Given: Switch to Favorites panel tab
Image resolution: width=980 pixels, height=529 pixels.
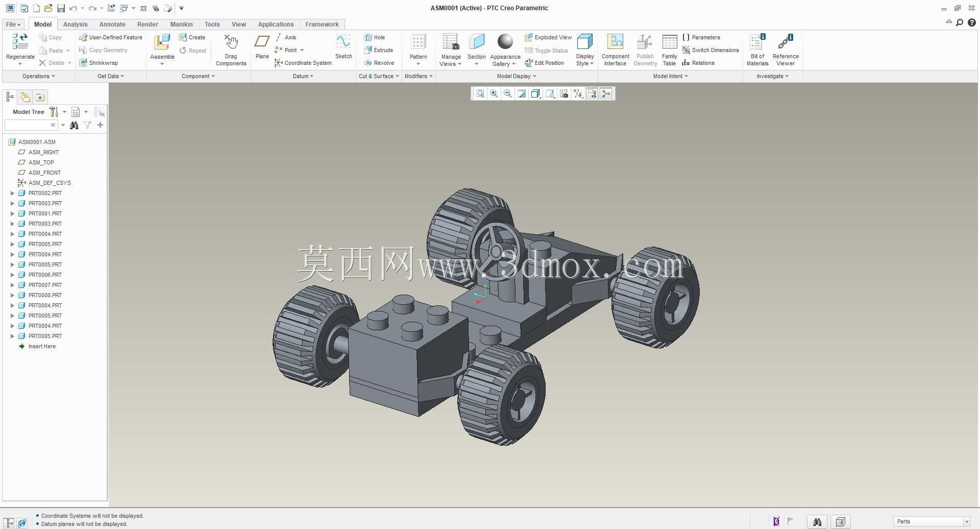Looking at the screenshot, I should 40,97.
